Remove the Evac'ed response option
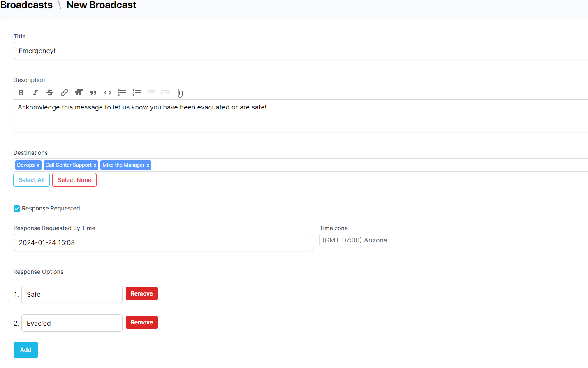 tap(141, 322)
